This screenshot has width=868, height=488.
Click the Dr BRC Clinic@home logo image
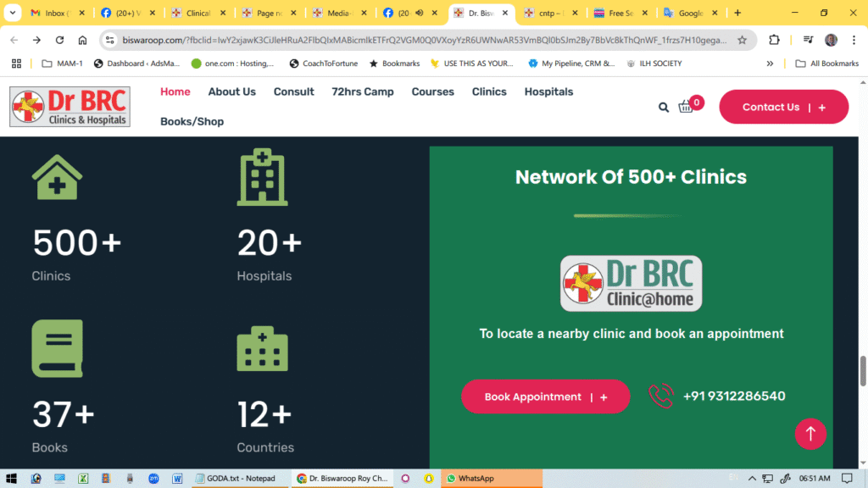631,283
